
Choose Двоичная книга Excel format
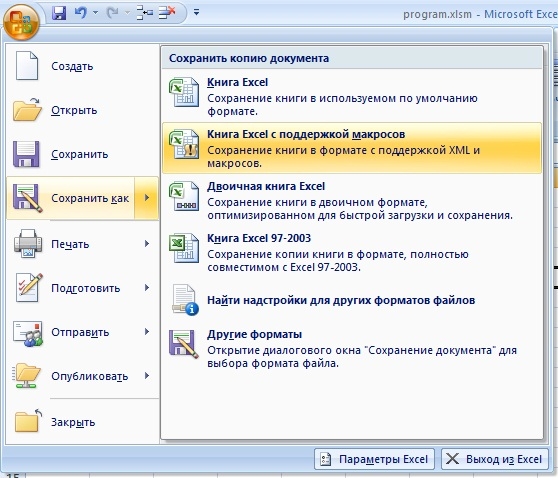pyautogui.click(x=352, y=200)
